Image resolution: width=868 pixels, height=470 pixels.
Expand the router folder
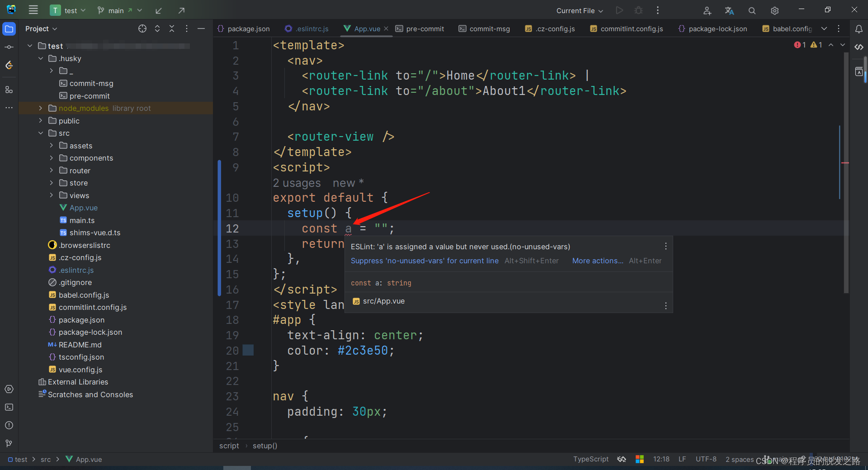pos(52,170)
